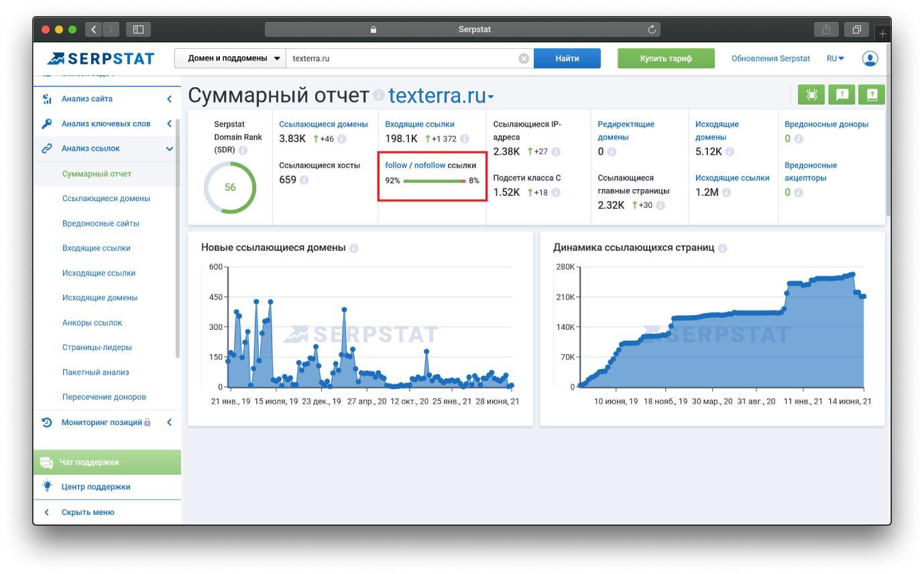The image size is (924, 574).
Task: Toggle the Safari sidebar button
Action: click(x=139, y=30)
